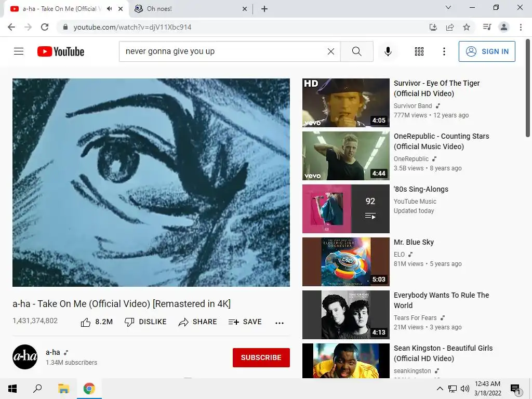Submit search with magnifier button
532x399 pixels.
[356, 51]
